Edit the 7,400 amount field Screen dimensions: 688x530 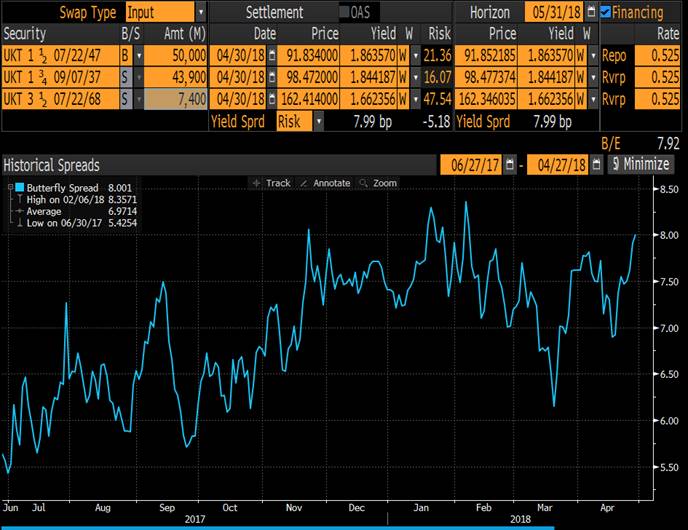[176, 99]
